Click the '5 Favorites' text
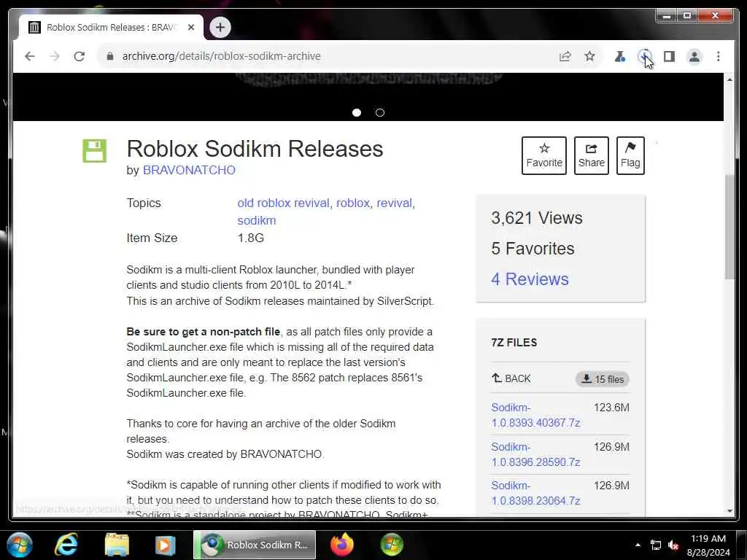 (x=533, y=249)
